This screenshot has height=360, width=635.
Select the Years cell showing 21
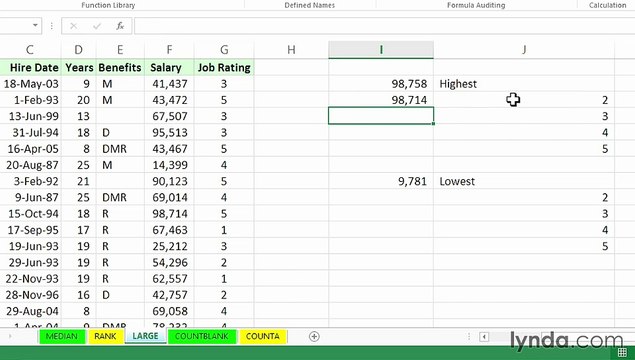[79, 181]
